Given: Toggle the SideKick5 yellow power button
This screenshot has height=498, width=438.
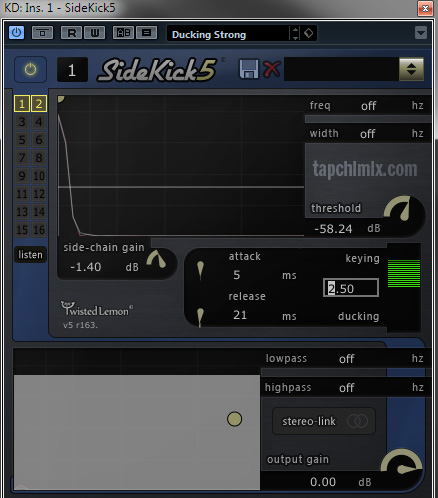Looking at the screenshot, I should pos(30,69).
